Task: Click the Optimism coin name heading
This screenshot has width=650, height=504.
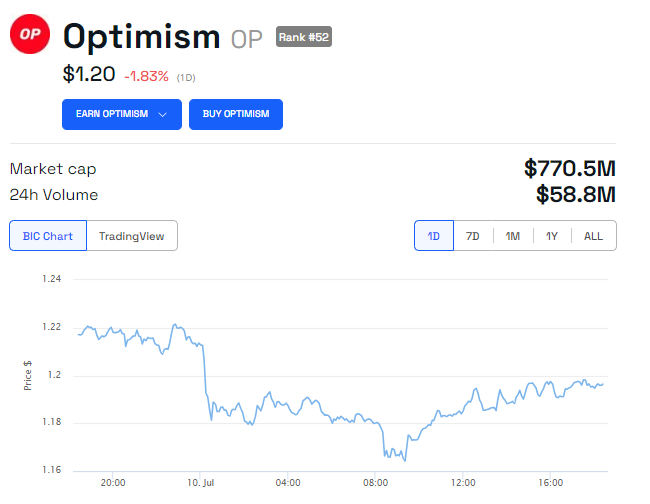Action: [x=141, y=38]
